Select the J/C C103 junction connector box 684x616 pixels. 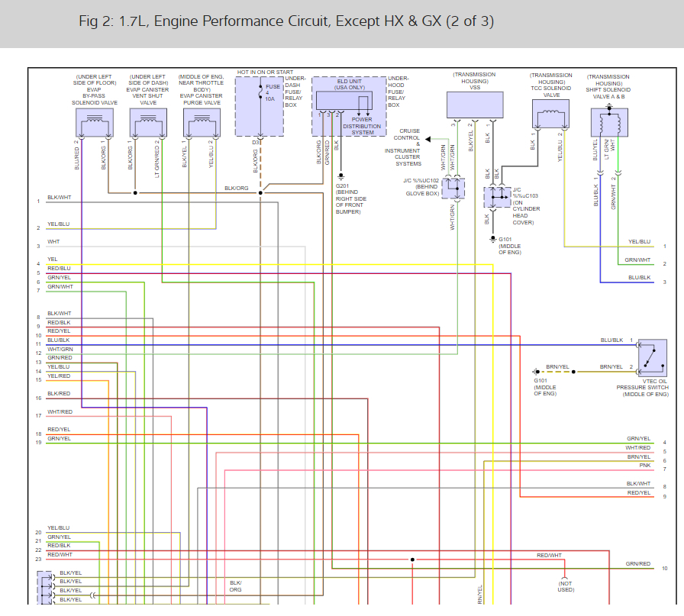click(x=497, y=197)
